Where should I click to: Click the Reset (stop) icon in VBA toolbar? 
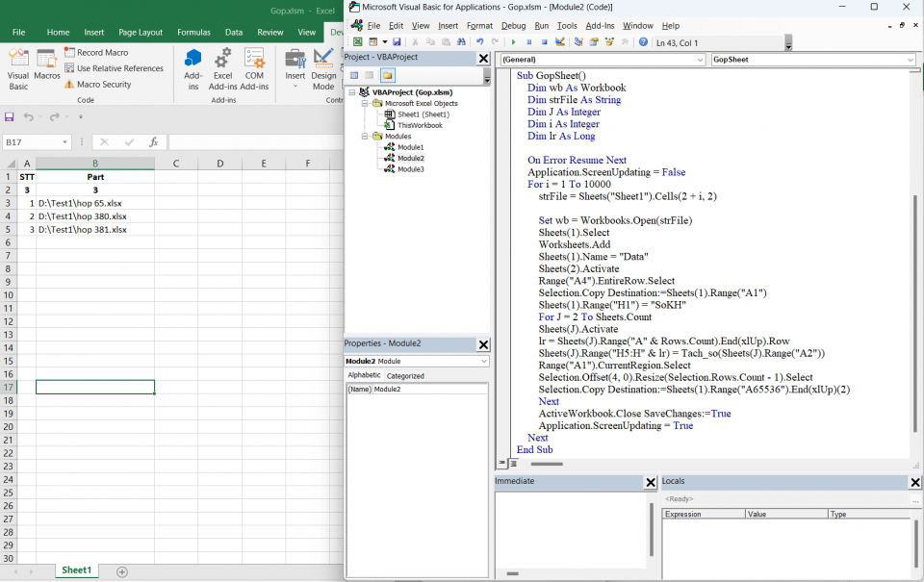[544, 42]
